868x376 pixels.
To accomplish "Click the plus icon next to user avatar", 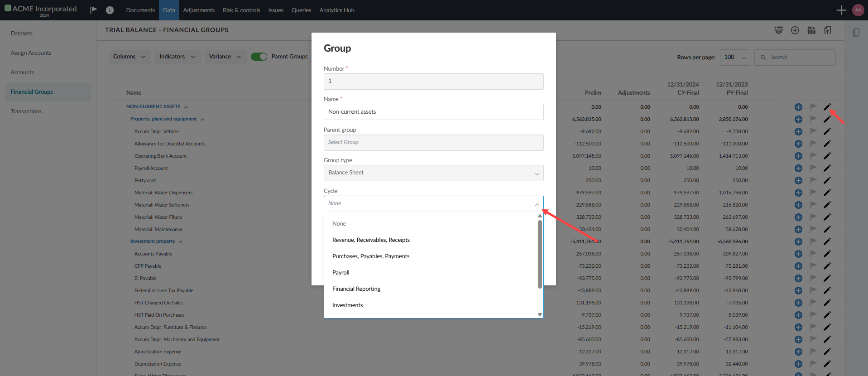I will pyautogui.click(x=841, y=10).
